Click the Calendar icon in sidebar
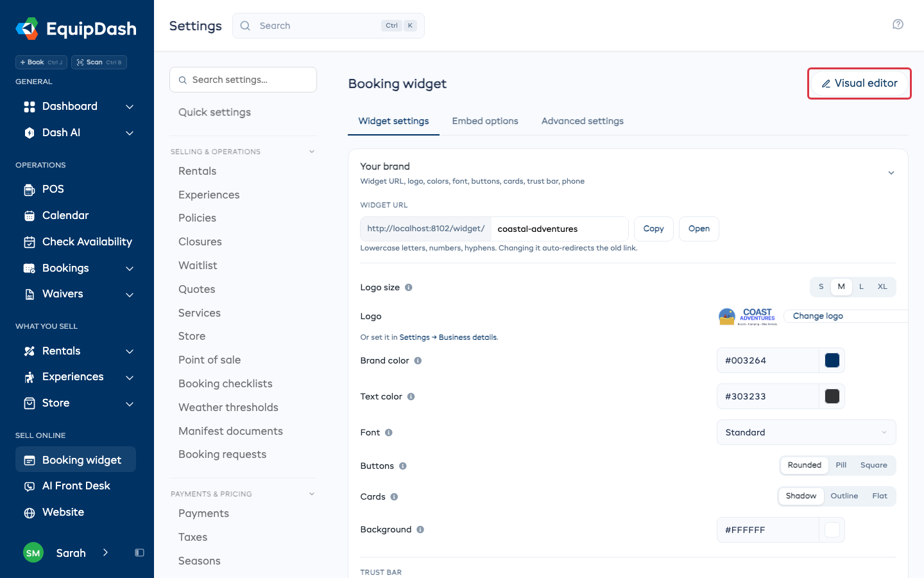Image resolution: width=924 pixels, height=578 pixels. (x=30, y=216)
